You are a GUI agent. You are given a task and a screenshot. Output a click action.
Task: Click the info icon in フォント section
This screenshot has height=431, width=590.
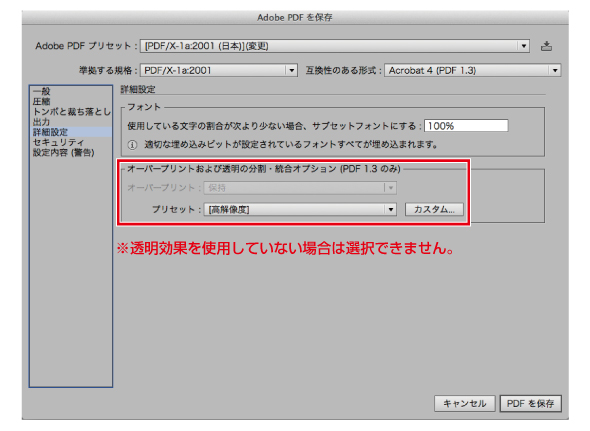pos(132,145)
